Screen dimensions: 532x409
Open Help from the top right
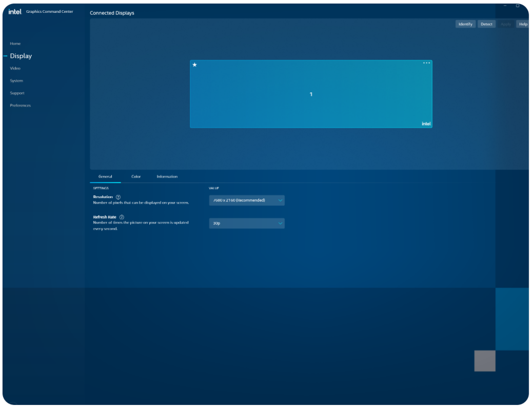[x=523, y=24]
